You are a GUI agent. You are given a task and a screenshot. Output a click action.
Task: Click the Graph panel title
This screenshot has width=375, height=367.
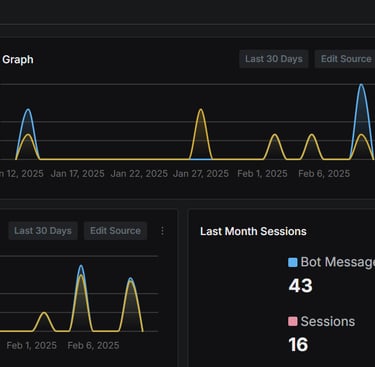point(18,60)
